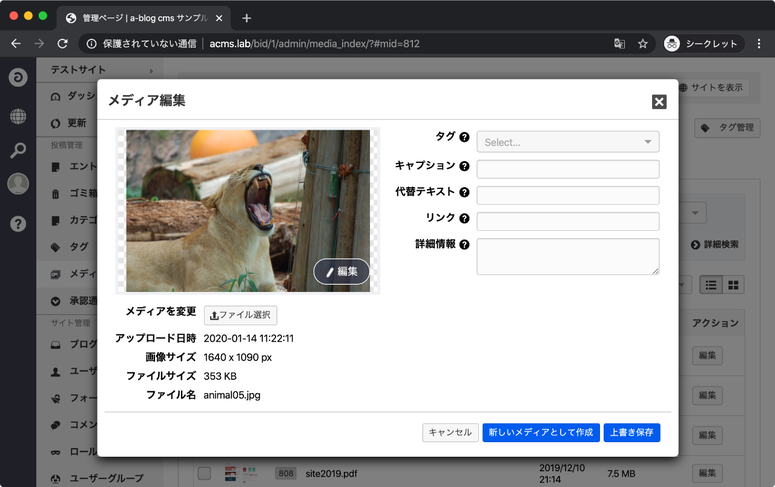Click the ファイル選択 button
Viewport: 775px width, 487px height.
point(240,315)
